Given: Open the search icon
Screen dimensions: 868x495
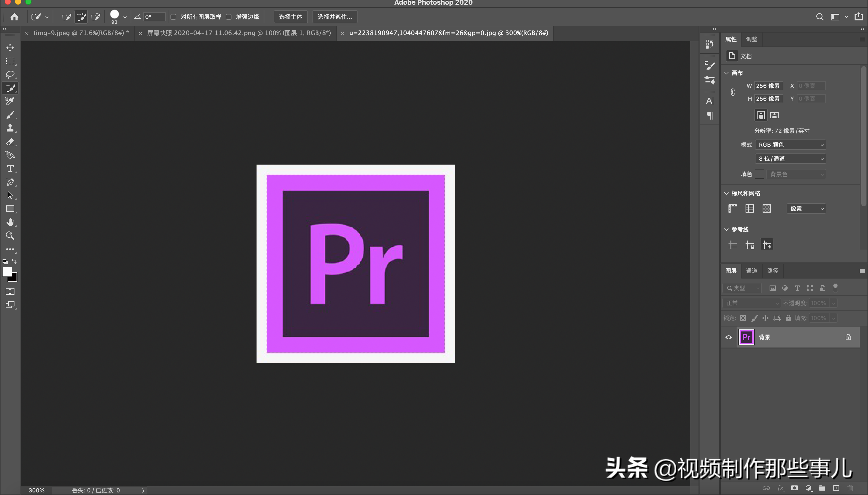Looking at the screenshot, I should pos(820,17).
